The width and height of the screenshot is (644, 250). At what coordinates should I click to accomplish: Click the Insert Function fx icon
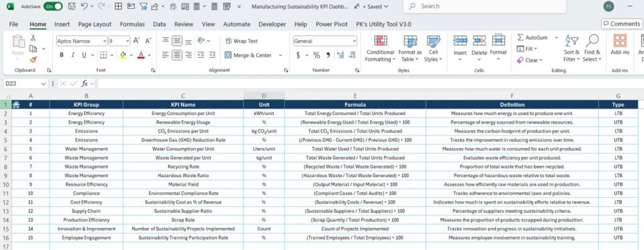(85, 84)
